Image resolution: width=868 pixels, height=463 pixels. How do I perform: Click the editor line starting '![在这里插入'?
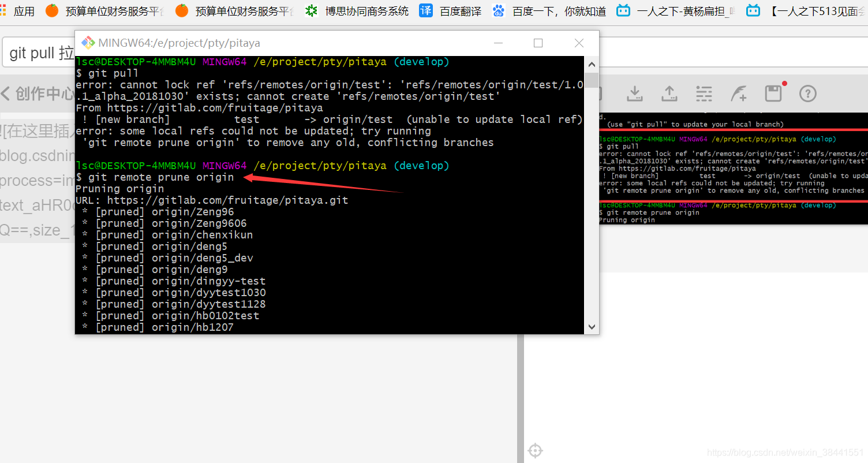[38, 132]
